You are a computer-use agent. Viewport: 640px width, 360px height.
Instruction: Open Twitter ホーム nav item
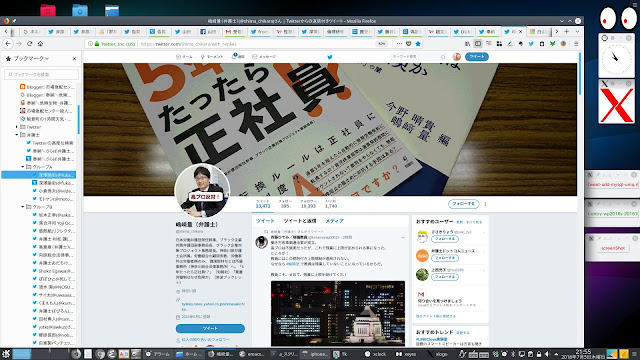click(184, 57)
